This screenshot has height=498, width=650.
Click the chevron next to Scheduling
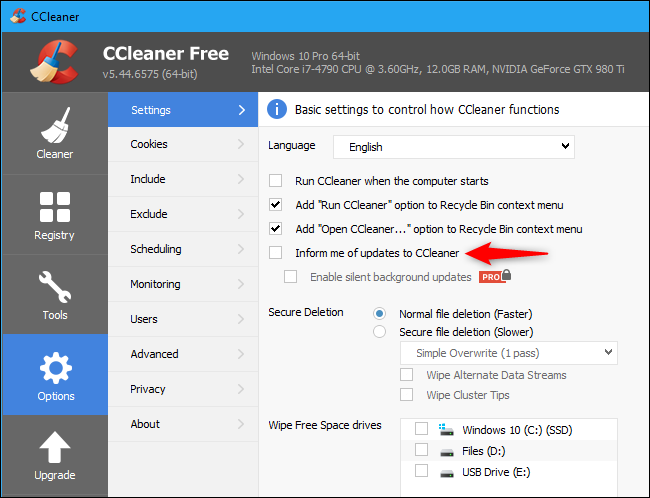coord(241,249)
